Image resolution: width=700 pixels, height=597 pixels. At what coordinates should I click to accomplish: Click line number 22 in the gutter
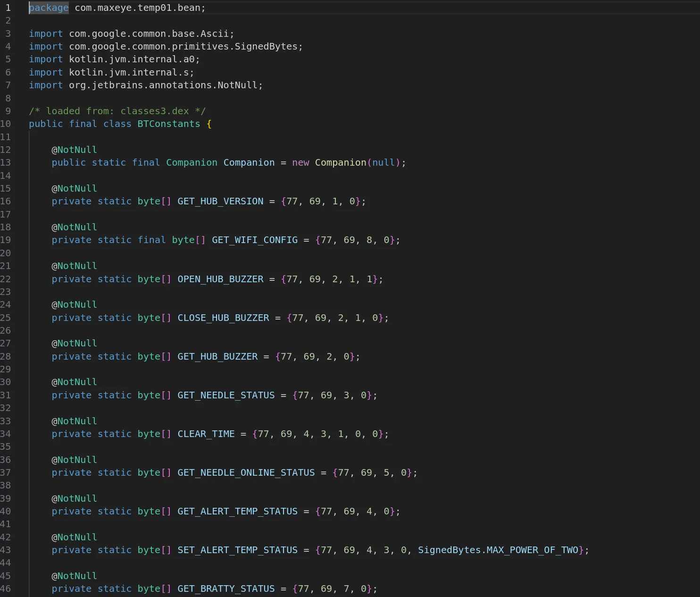tap(6, 279)
